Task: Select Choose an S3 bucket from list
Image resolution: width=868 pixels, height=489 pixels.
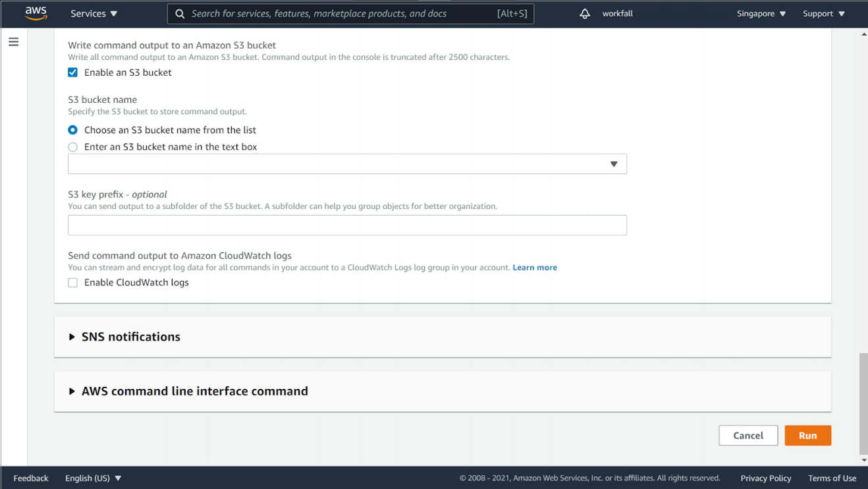Action: click(73, 130)
